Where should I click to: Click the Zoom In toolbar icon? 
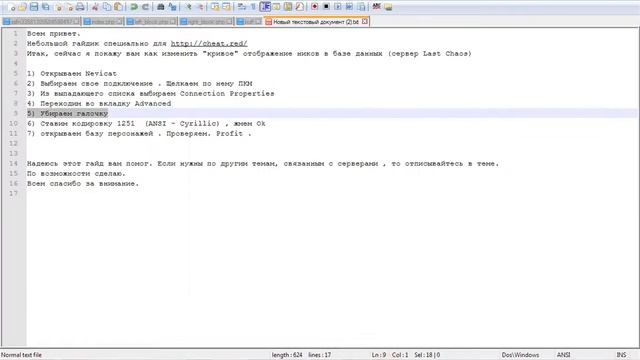pyautogui.click(x=188, y=7)
